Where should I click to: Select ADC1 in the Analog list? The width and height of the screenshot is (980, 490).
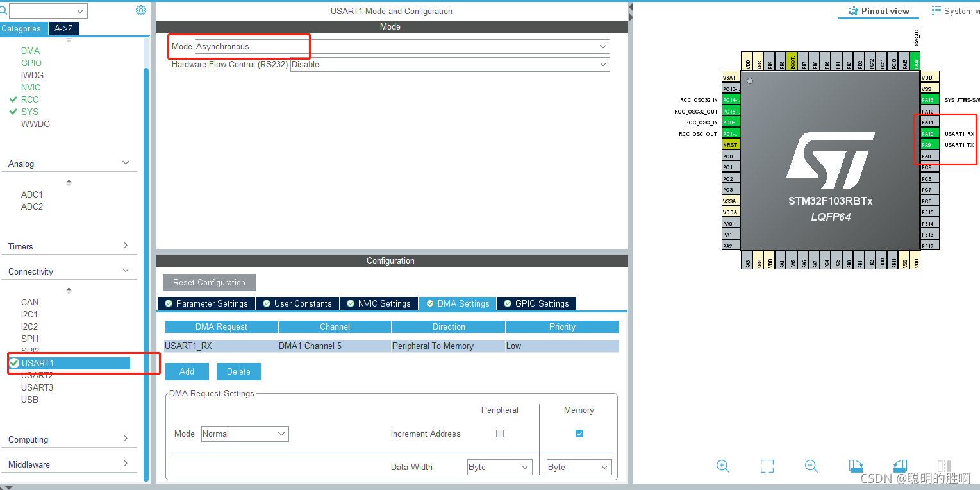pyautogui.click(x=32, y=194)
